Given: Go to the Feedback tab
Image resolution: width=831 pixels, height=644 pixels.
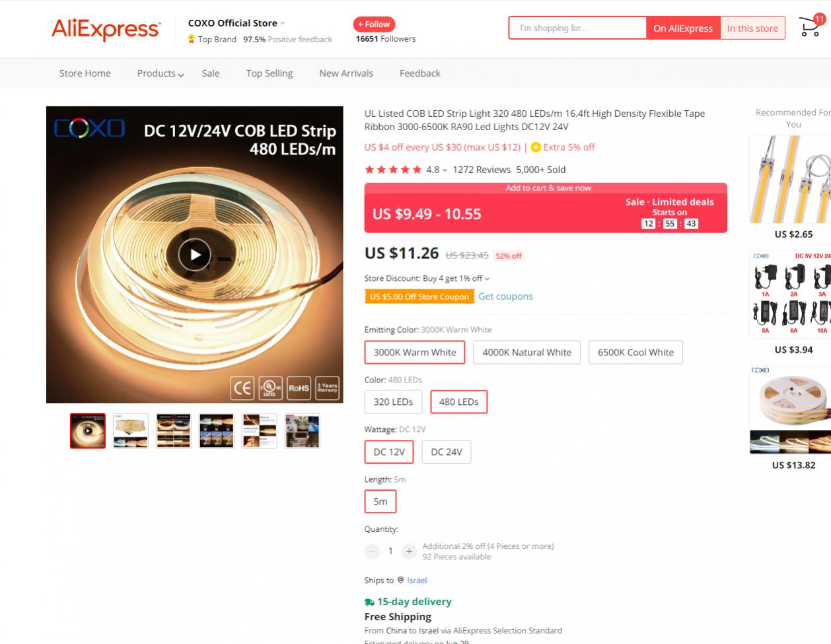Looking at the screenshot, I should point(420,73).
